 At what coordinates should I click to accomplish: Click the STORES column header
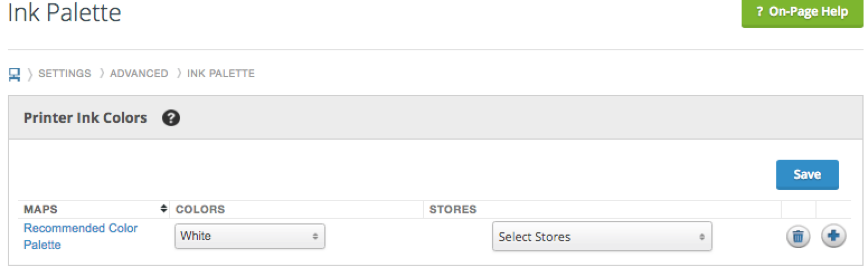(x=452, y=209)
